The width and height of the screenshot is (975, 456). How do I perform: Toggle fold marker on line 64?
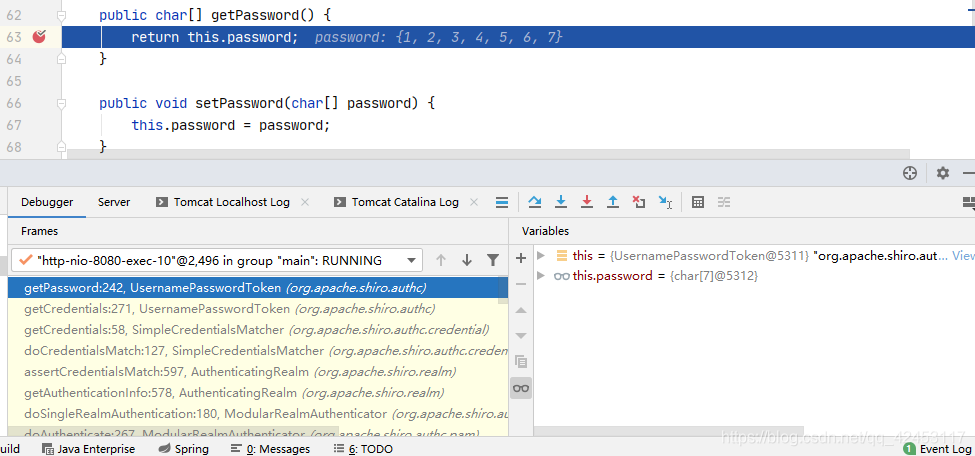(61, 58)
